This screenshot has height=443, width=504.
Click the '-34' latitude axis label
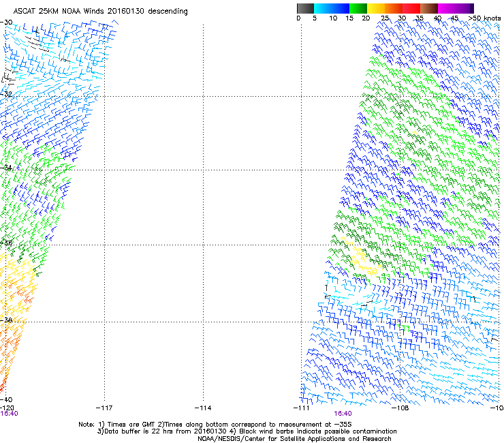[6, 168]
